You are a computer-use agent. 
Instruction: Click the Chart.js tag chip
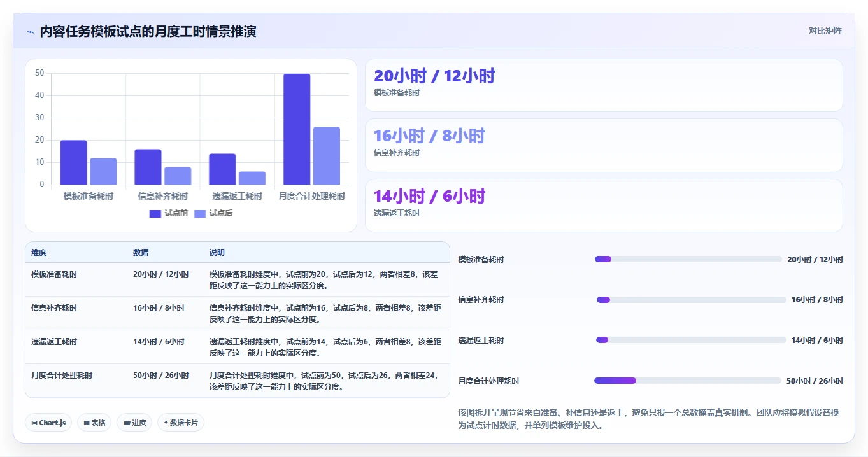(48, 423)
